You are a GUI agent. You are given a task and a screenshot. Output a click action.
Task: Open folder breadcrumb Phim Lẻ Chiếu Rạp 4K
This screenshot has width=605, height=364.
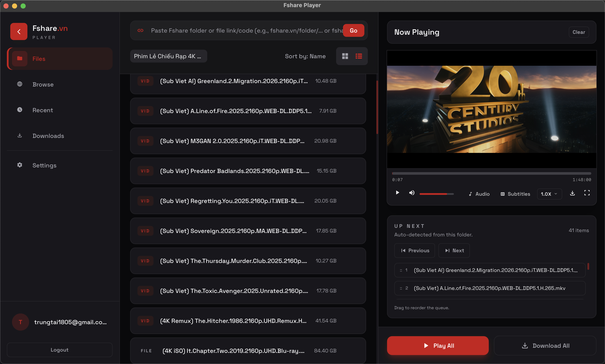point(168,56)
